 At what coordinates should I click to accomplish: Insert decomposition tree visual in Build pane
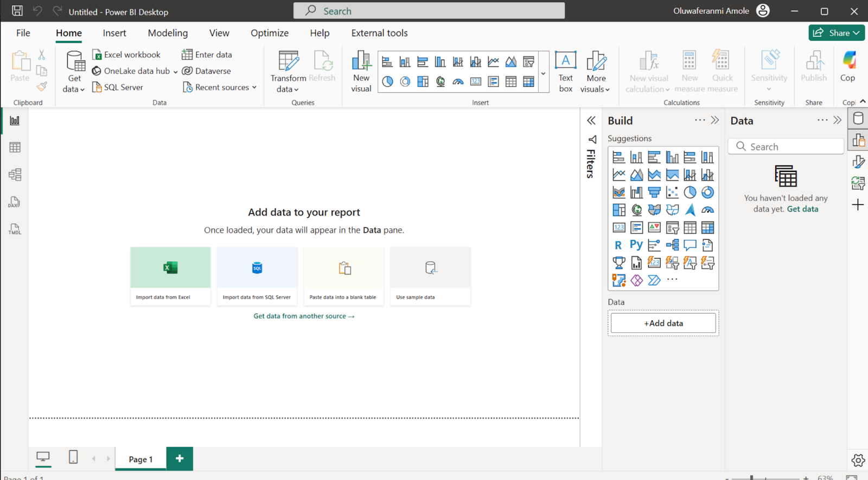click(x=672, y=245)
